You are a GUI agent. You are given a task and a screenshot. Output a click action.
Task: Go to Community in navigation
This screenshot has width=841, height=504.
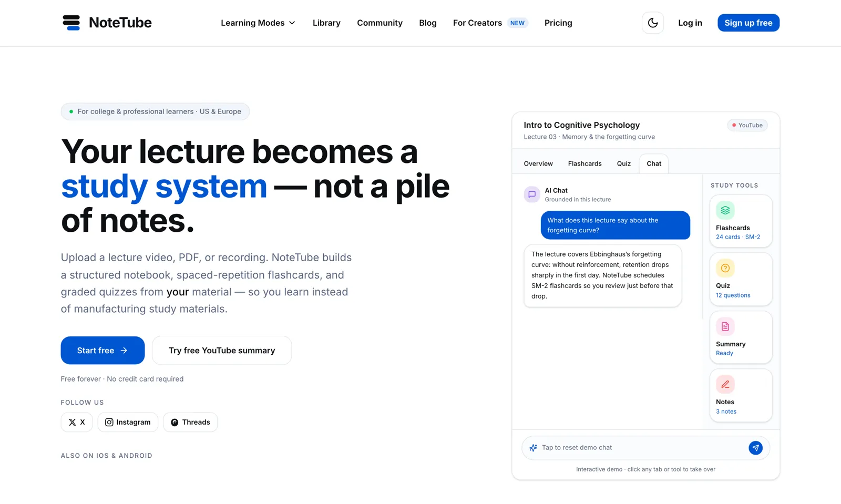pyautogui.click(x=380, y=23)
